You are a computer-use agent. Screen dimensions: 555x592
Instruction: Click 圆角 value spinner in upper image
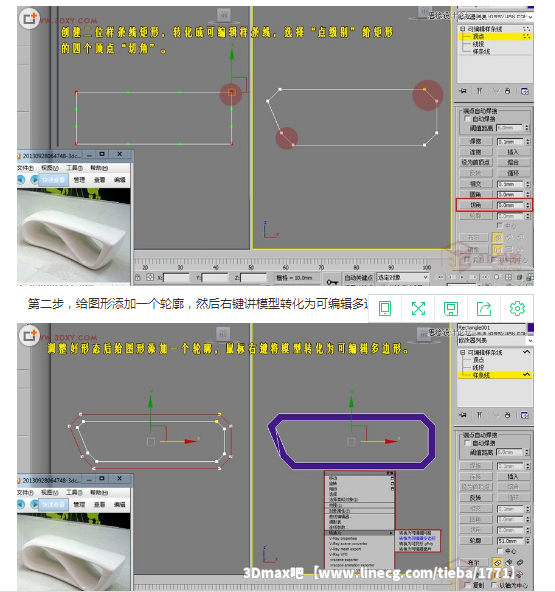pyautogui.click(x=527, y=194)
